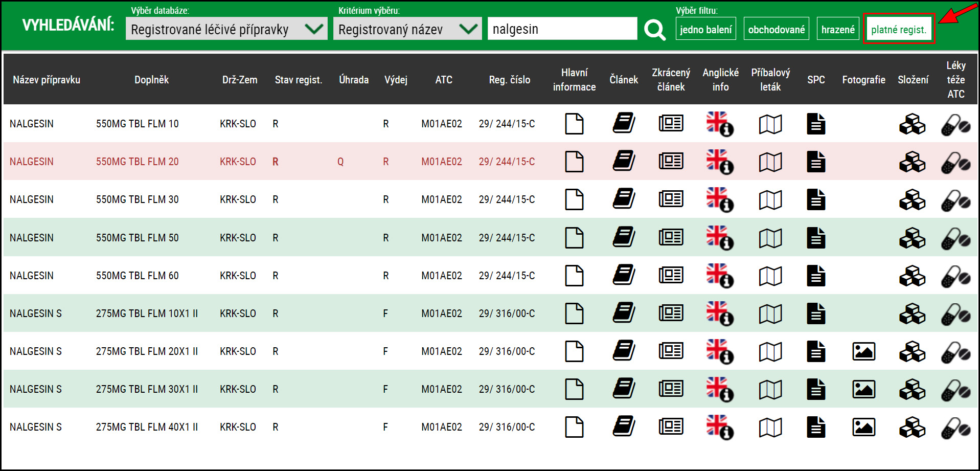
Task: Click M01AE02 ATC code in 550MG TBL FLM 60 row
Action: point(442,276)
